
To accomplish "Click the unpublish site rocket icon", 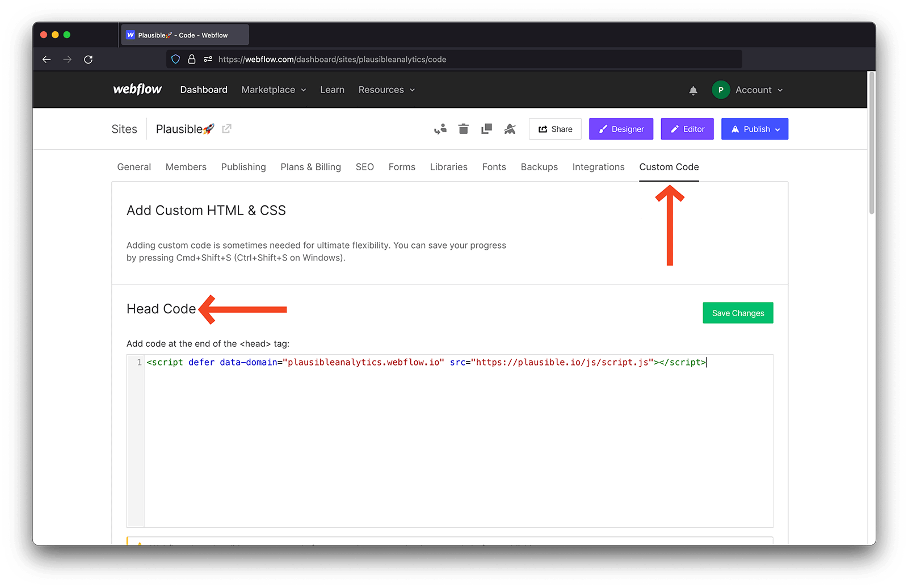I will pos(510,129).
